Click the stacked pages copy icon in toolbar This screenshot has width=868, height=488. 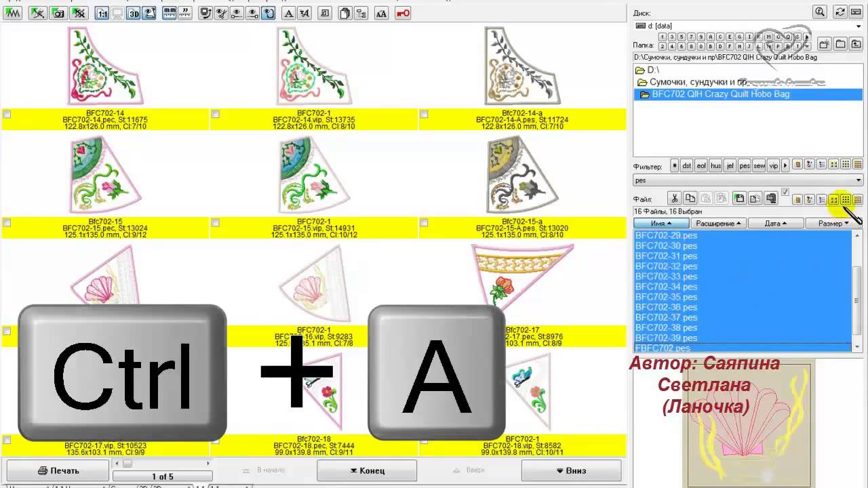tap(345, 14)
